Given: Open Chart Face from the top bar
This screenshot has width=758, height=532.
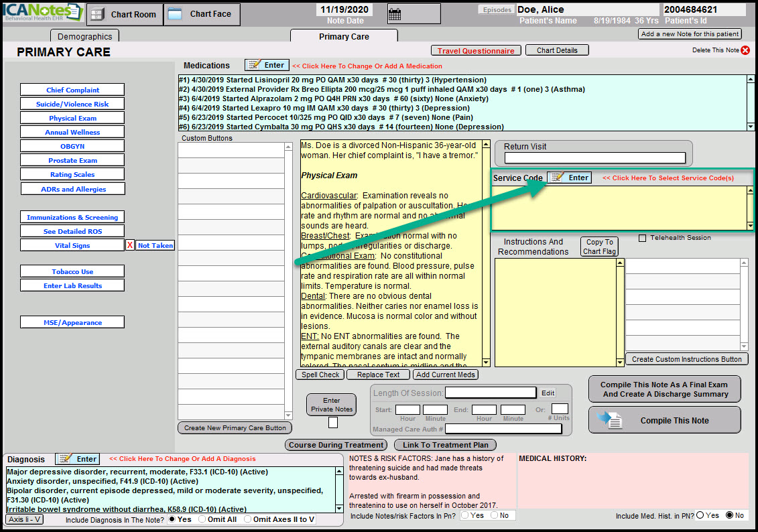Looking at the screenshot, I should coord(202,14).
